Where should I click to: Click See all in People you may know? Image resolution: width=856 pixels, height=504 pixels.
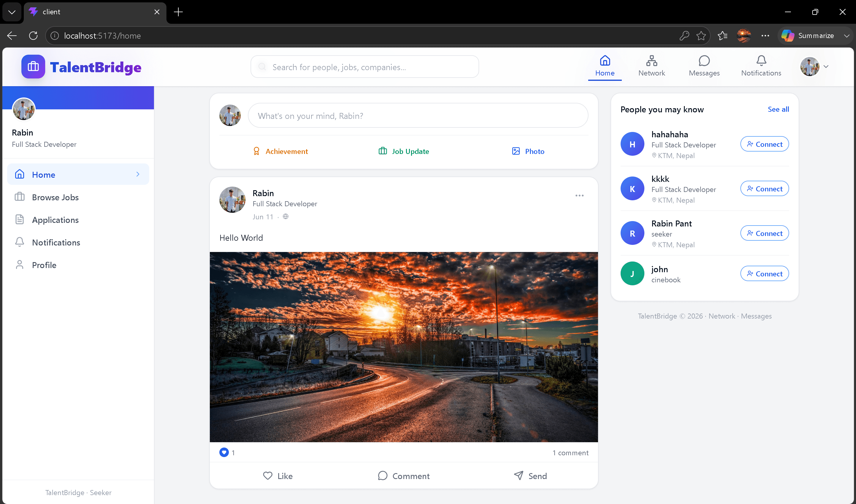(x=778, y=109)
